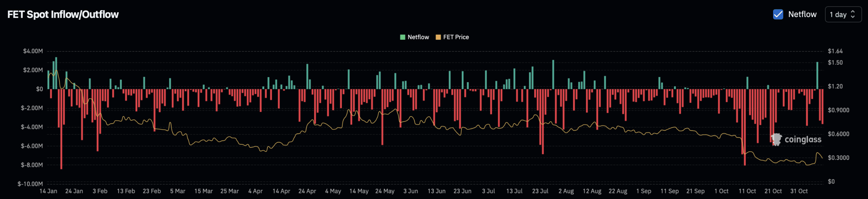Click the coinglass watermark logo icon
The width and height of the screenshot is (868, 199).
pos(776,139)
